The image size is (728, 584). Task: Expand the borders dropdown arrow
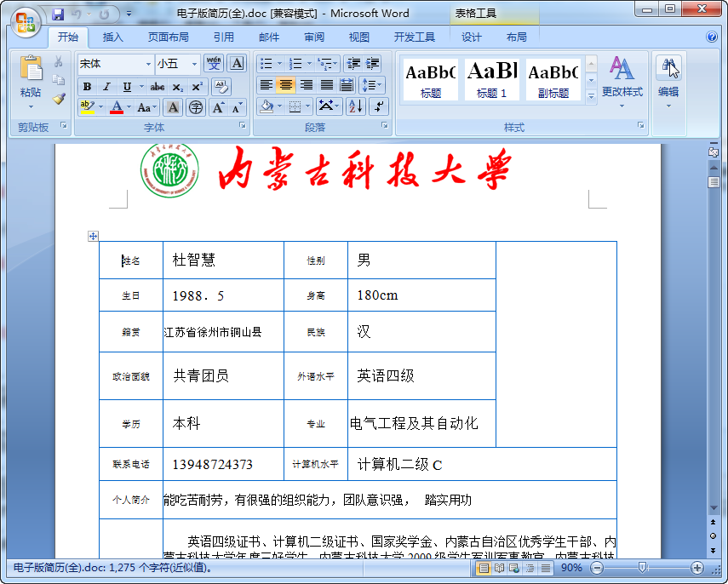(308, 106)
